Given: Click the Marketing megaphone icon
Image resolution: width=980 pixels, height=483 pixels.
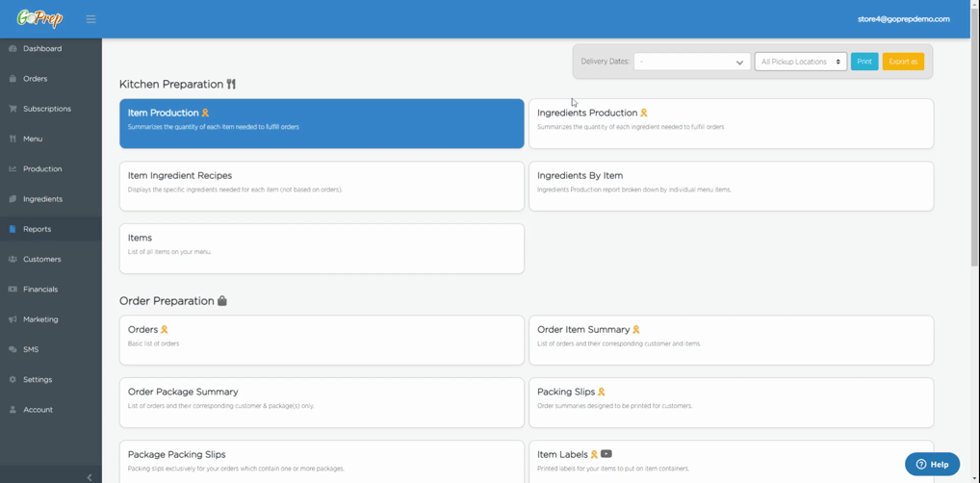Looking at the screenshot, I should point(13,319).
